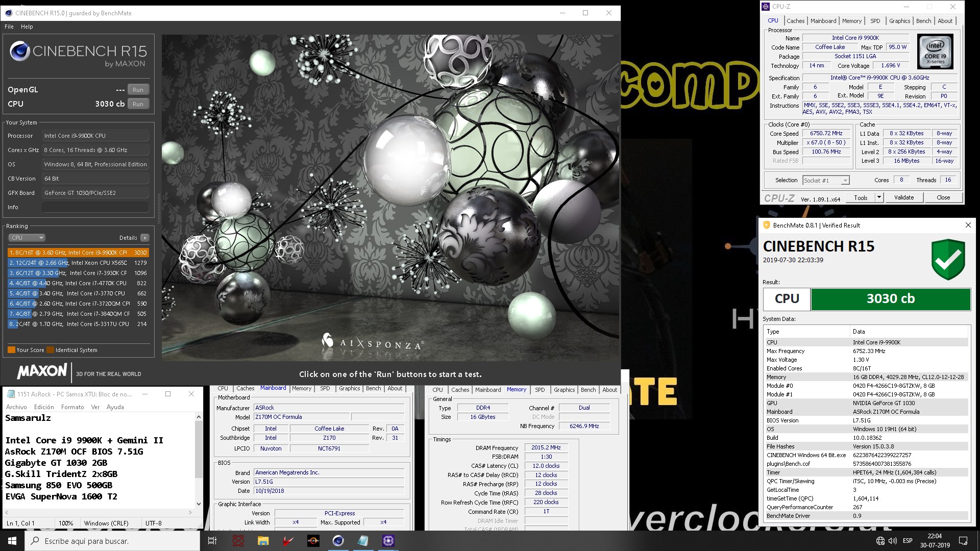The height and width of the screenshot is (551, 980).
Task: Click the taskbar search box
Action: click(112, 541)
